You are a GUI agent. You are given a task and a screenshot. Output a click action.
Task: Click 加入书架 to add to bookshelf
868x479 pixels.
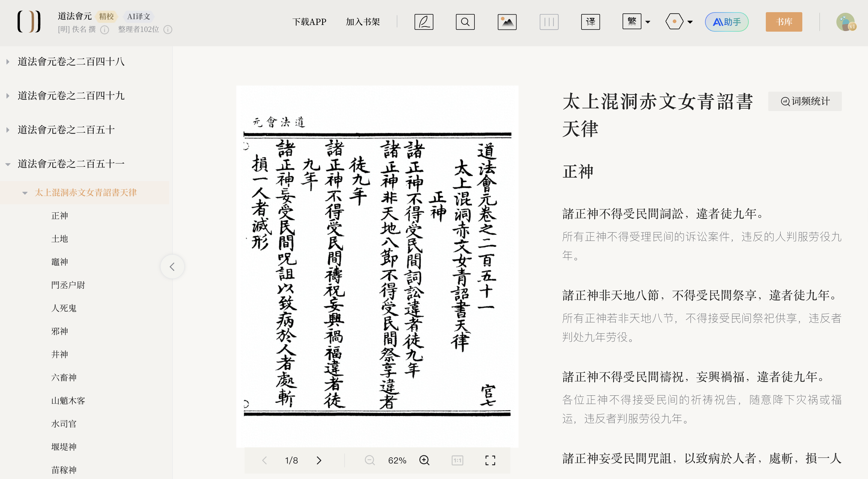pyautogui.click(x=363, y=22)
